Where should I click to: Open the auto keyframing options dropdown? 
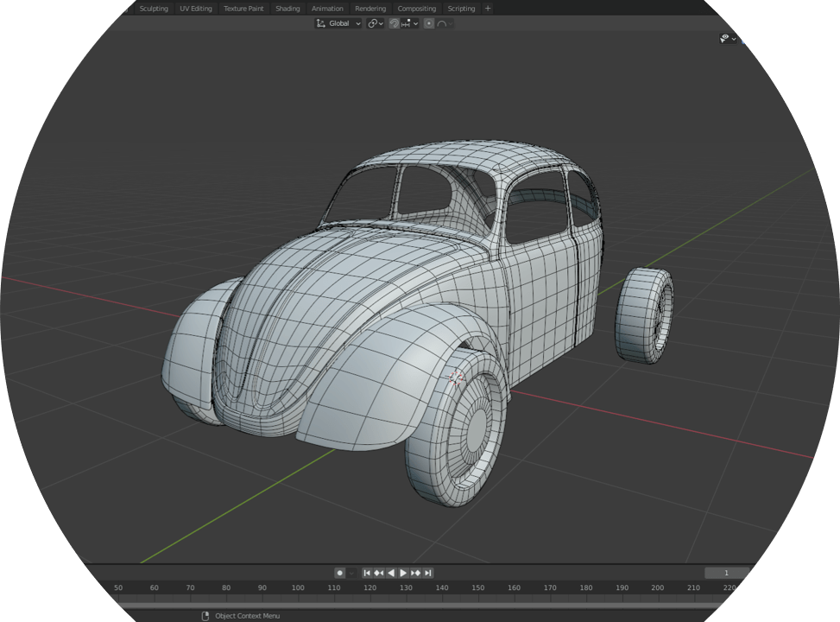pyautogui.click(x=351, y=574)
